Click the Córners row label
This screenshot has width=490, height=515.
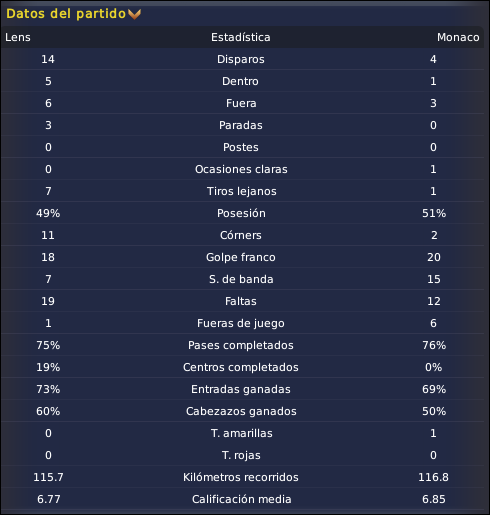pyautogui.click(x=241, y=235)
